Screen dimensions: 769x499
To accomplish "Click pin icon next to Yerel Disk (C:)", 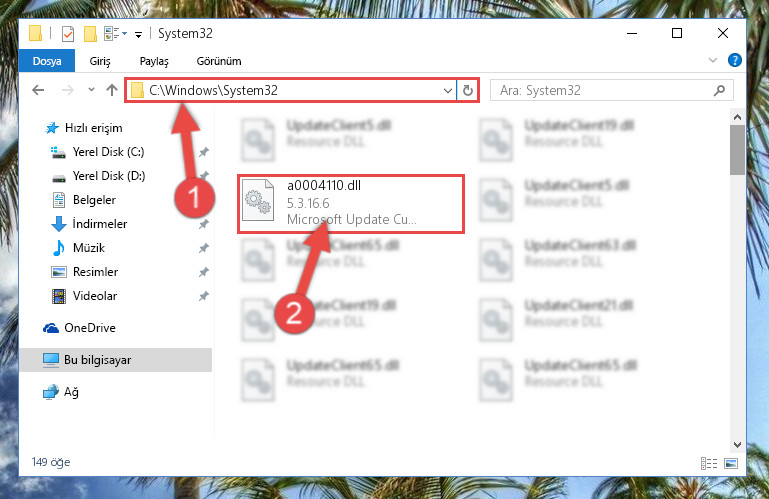I will click(x=204, y=152).
